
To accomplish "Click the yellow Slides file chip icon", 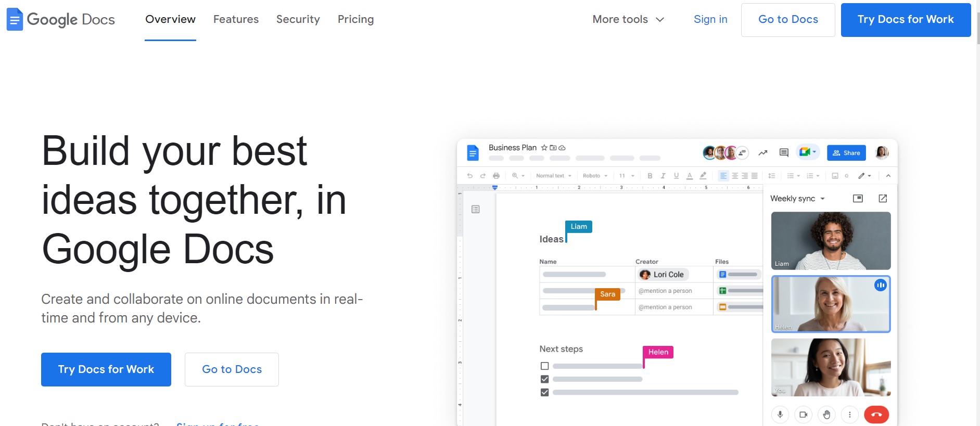I will pyautogui.click(x=722, y=307).
